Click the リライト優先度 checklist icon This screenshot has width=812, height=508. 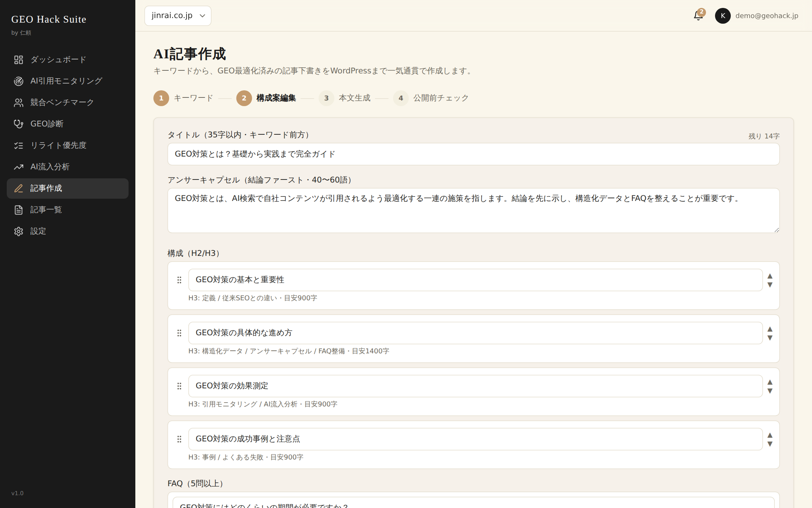(18, 146)
